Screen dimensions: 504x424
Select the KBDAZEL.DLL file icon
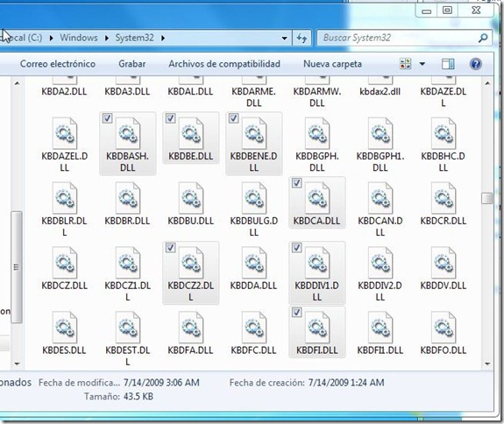point(65,133)
